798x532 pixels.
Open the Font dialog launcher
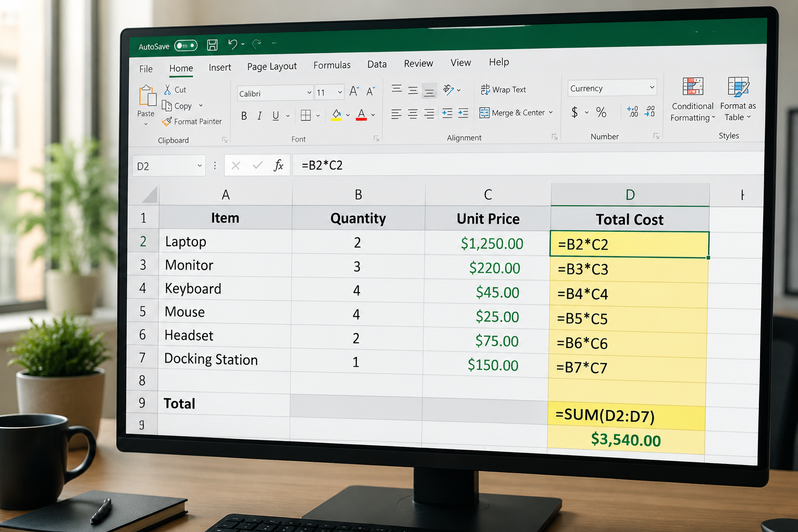(376, 138)
